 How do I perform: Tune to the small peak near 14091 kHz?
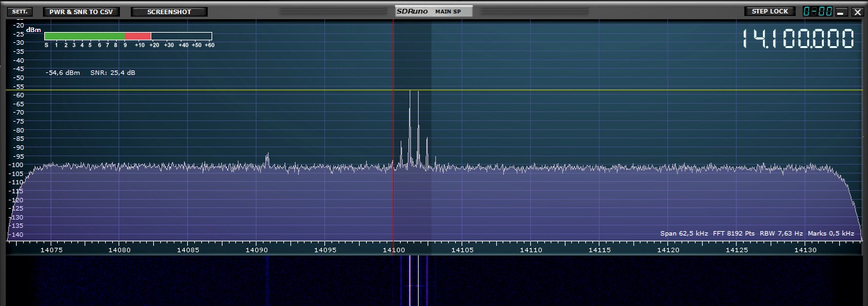(x=267, y=157)
